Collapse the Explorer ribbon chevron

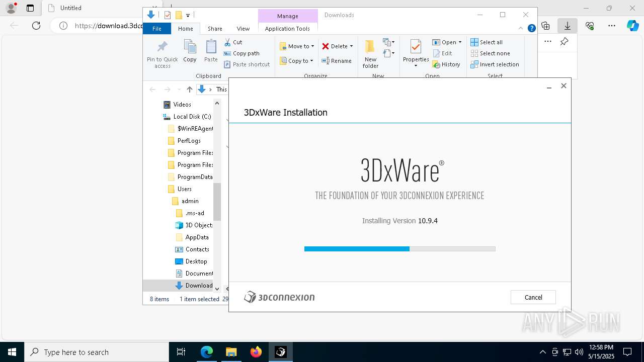tap(521, 29)
